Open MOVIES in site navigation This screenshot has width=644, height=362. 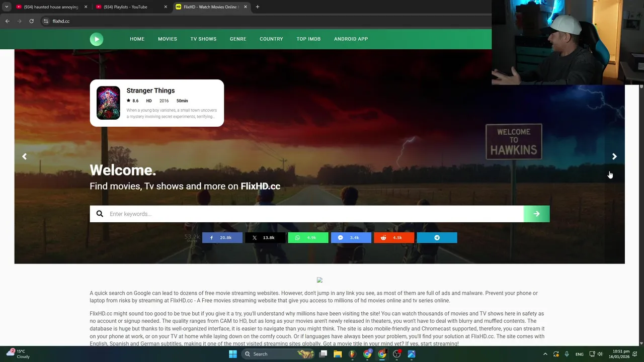click(x=168, y=39)
